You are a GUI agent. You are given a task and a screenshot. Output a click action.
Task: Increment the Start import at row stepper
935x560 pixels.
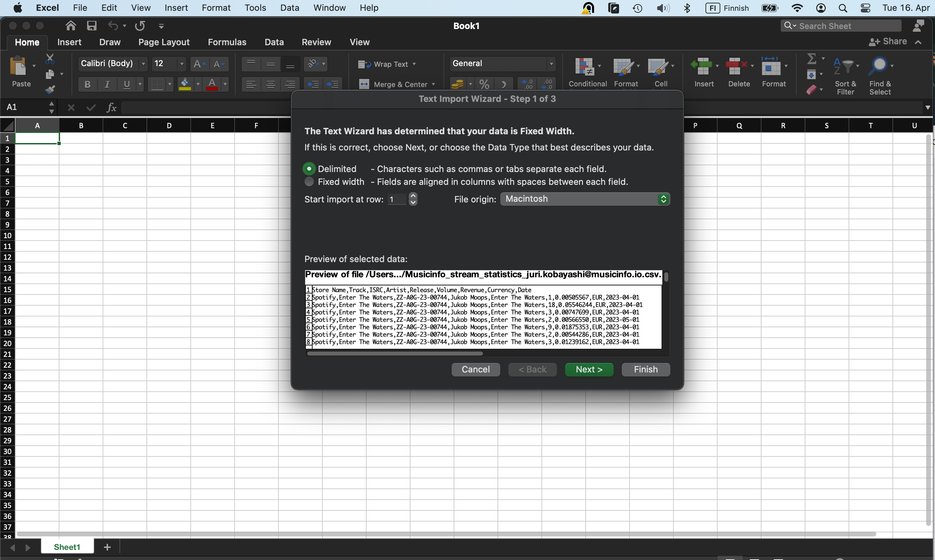[413, 195]
